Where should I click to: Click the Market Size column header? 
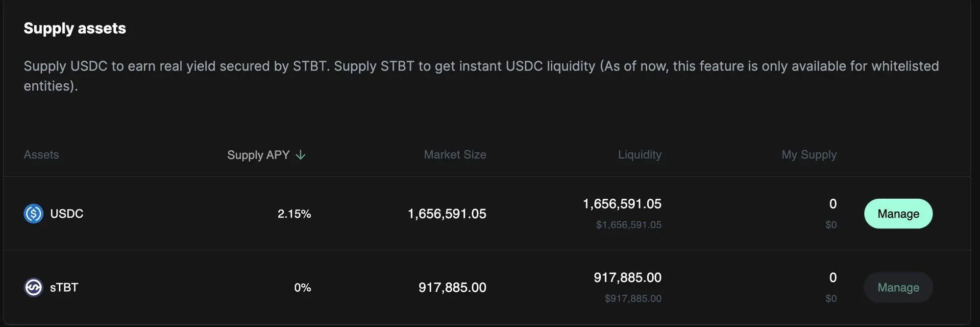(x=455, y=155)
